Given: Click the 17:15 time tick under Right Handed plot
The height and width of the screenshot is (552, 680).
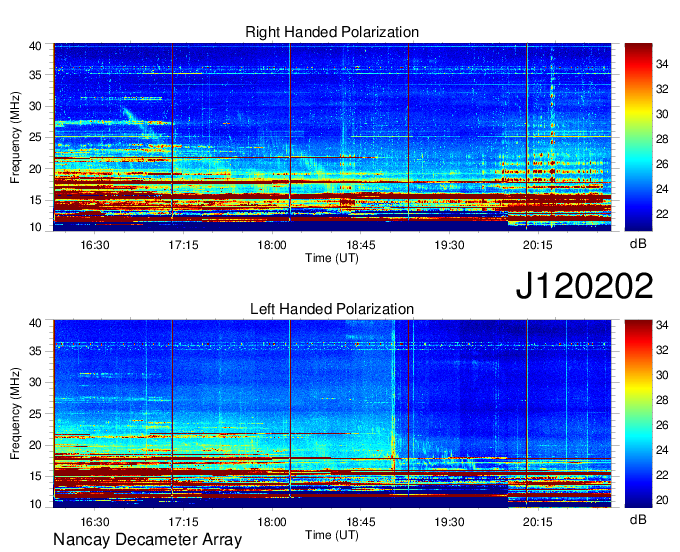Looking at the screenshot, I should click(183, 245).
